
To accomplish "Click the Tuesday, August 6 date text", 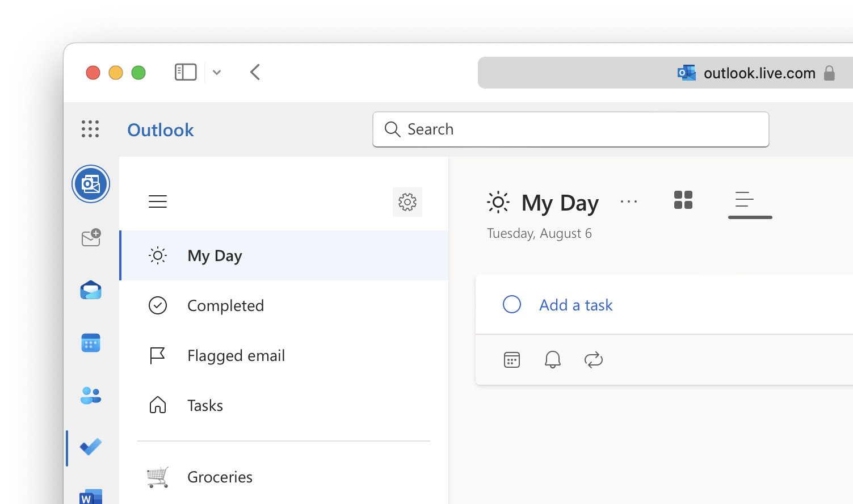I will click(x=539, y=233).
